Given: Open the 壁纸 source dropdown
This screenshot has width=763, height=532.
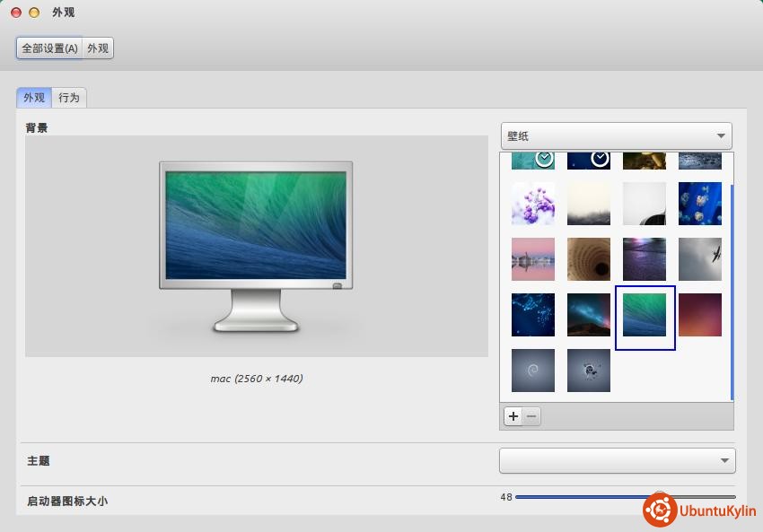Looking at the screenshot, I should 616,136.
